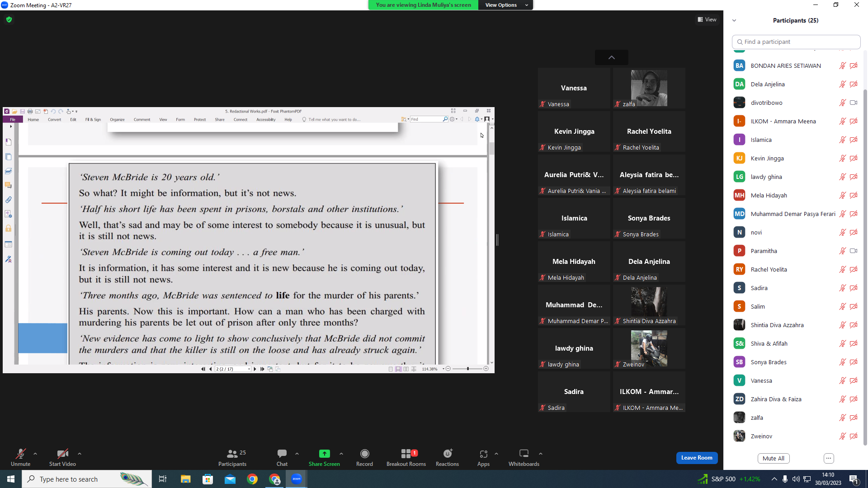The width and height of the screenshot is (868, 488).
Task: Open Zoom Apps
Action: click(483, 457)
